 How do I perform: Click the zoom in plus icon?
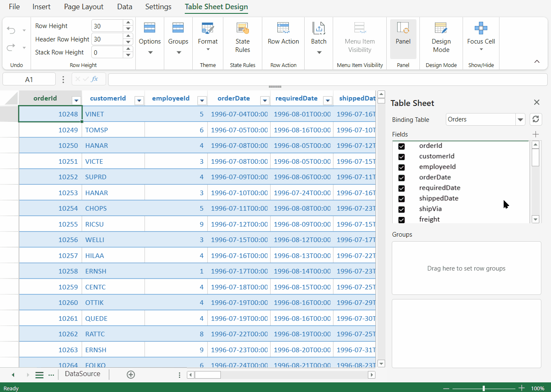tap(522, 388)
